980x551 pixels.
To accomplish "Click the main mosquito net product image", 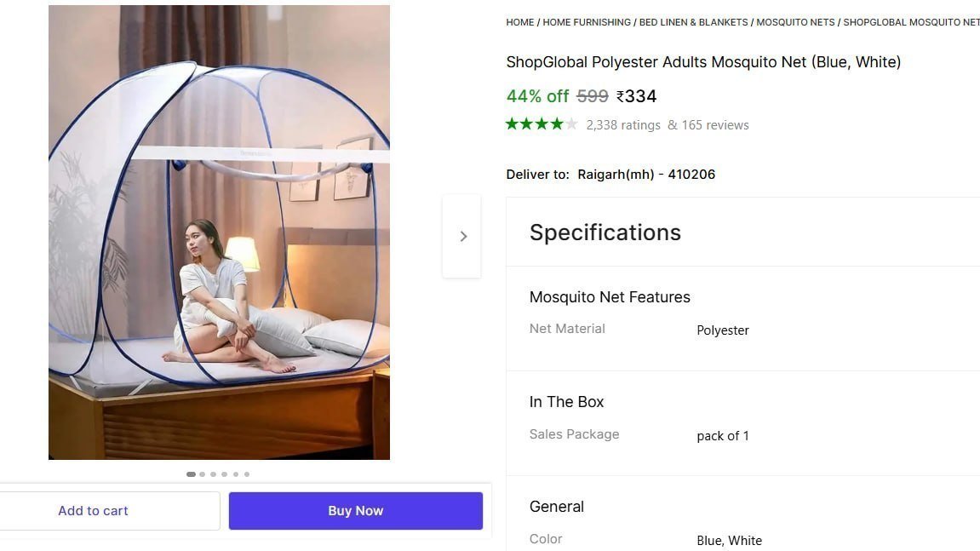I will [220, 232].
